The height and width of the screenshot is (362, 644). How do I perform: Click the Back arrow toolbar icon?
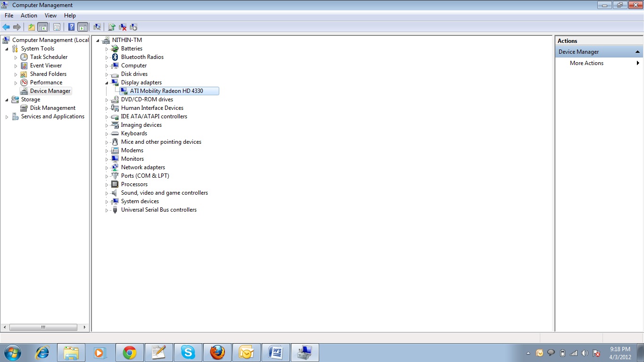tap(6, 27)
